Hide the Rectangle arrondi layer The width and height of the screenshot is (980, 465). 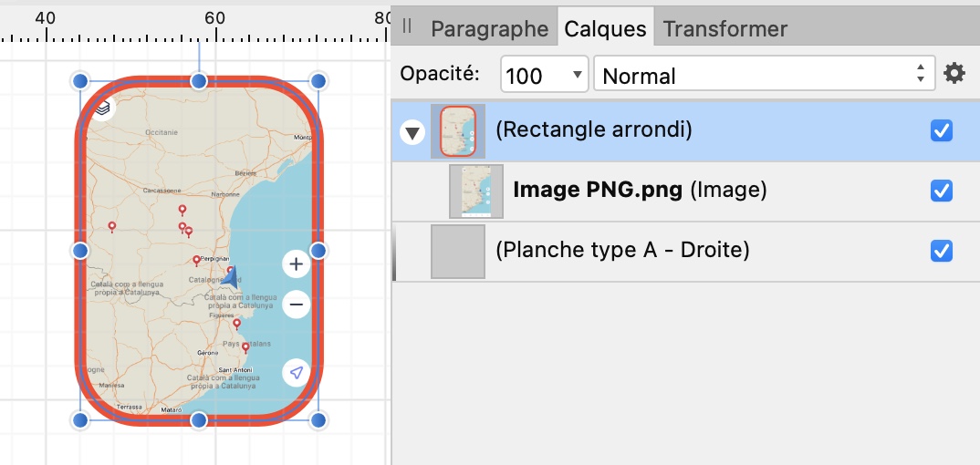(x=942, y=130)
